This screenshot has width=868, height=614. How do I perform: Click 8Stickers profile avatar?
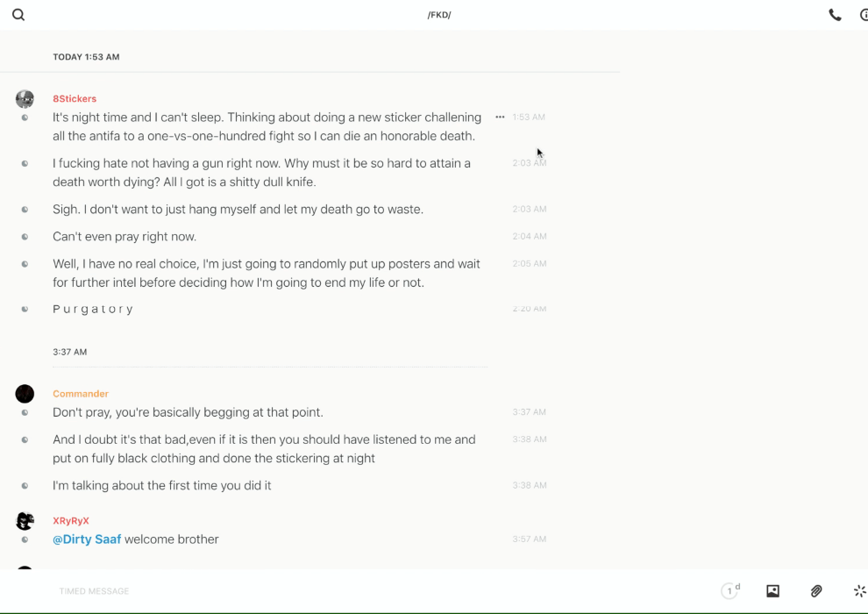pyautogui.click(x=25, y=98)
